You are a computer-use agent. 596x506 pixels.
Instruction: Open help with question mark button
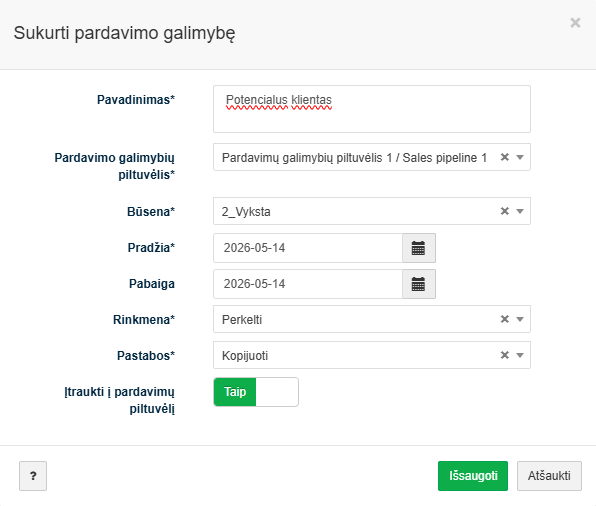pyautogui.click(x=33, y=476)
